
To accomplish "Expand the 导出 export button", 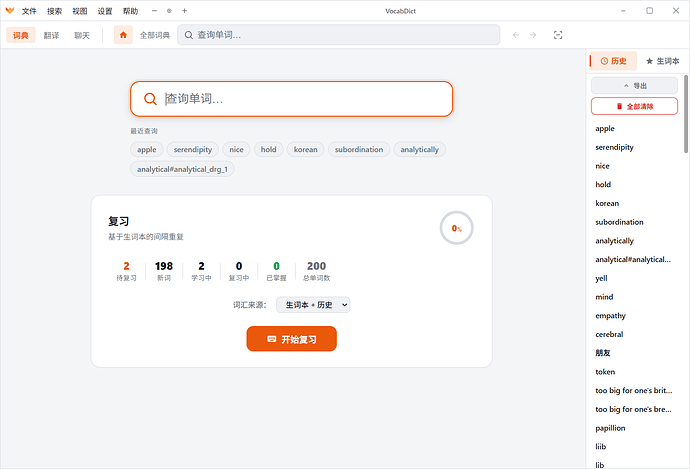I will click(634, 85).
